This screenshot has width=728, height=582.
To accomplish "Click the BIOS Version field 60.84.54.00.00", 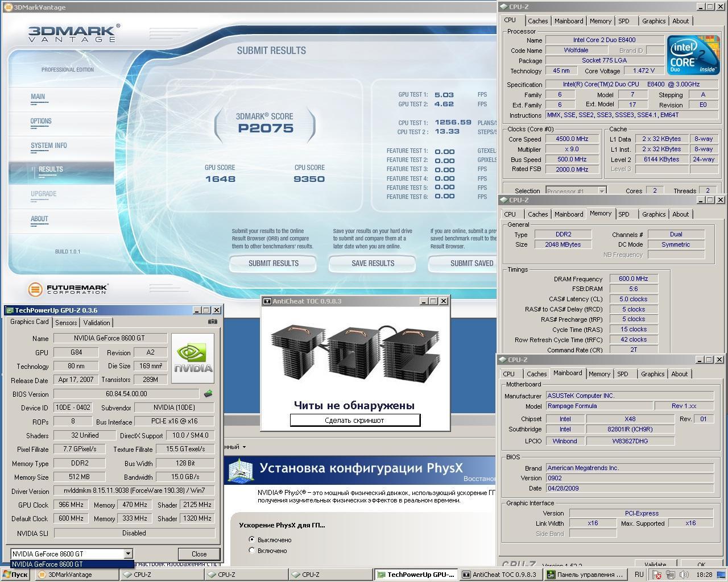I will pos(126,393).
